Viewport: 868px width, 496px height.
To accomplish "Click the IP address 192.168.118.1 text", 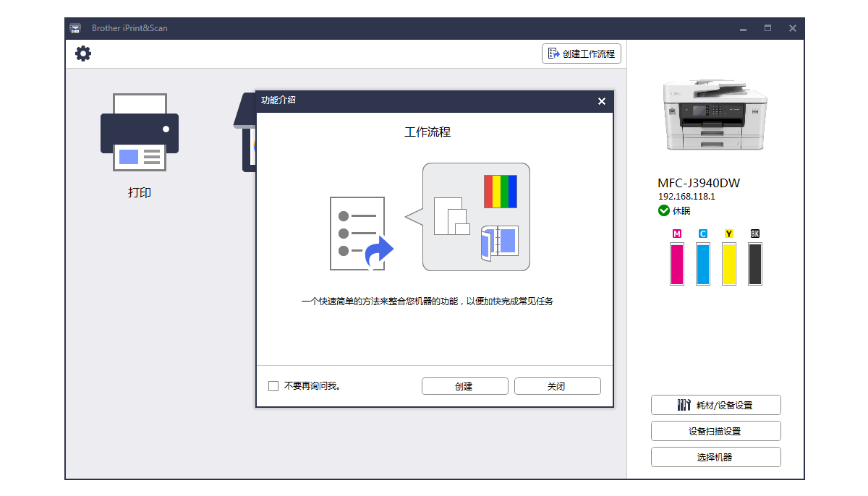I will point(686,197).
